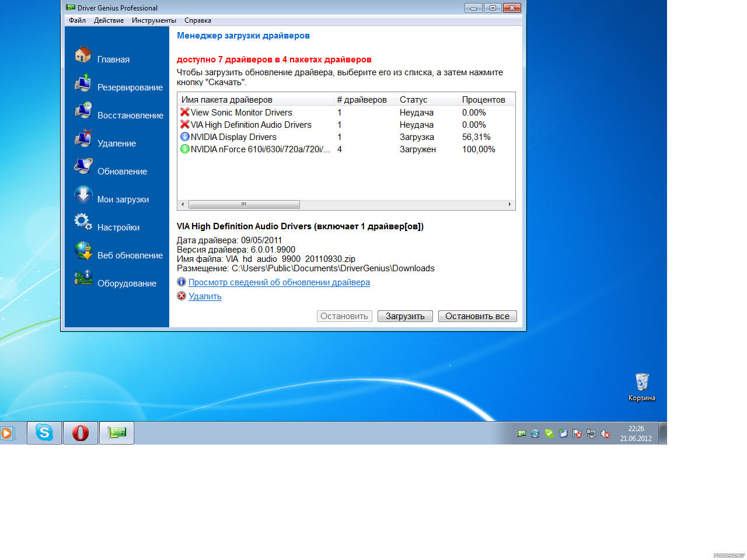Sort by Имя пакета драйверов column header
Image resolution: width=747 pixels, height=560 pixels.
[255, 99]
